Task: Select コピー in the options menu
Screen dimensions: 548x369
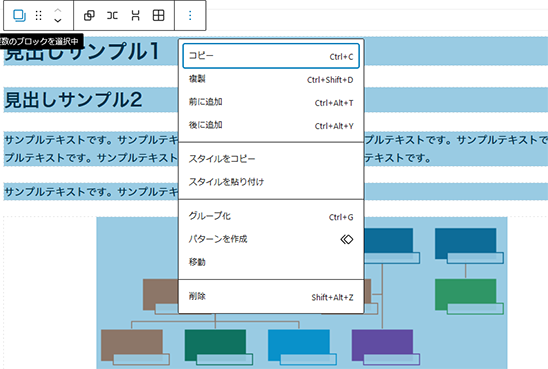Action: (x=271, y=56)
